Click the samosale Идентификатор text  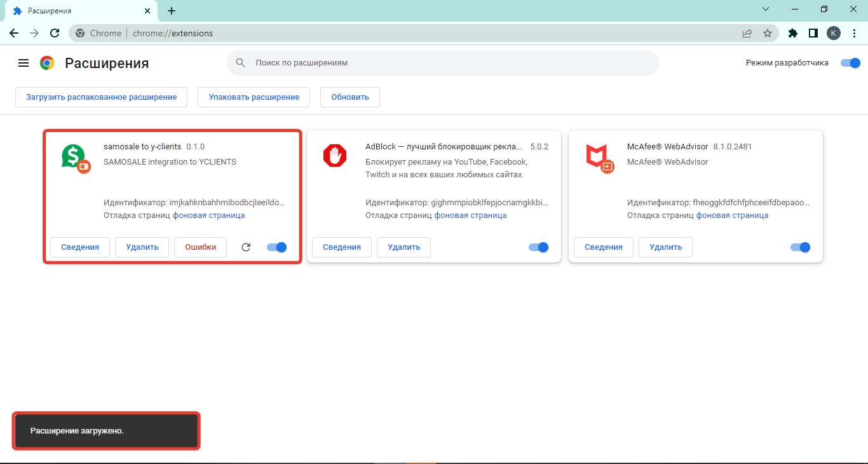194,203
